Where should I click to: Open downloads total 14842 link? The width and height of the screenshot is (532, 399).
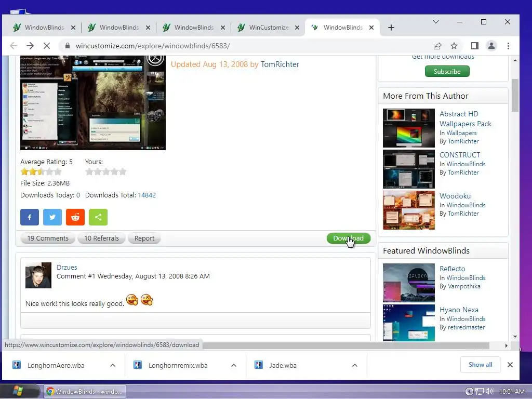coord(147,195)
